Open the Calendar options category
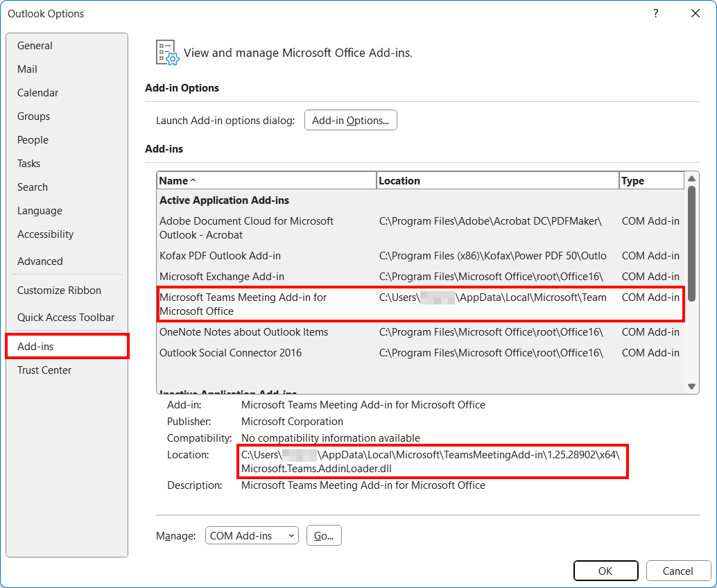This screenshot has height=588, width=717. (x=37, y=93)
